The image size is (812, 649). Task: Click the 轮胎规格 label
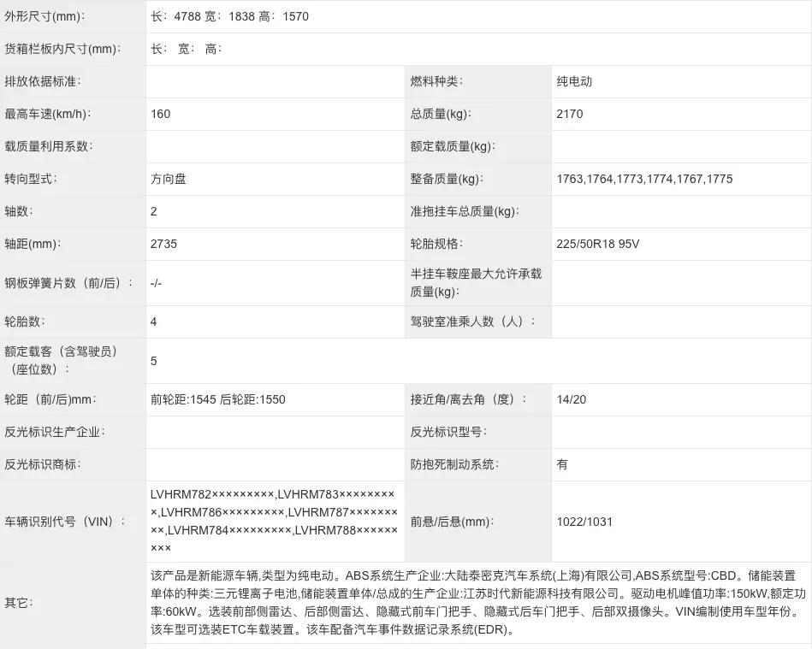[436, 244]
